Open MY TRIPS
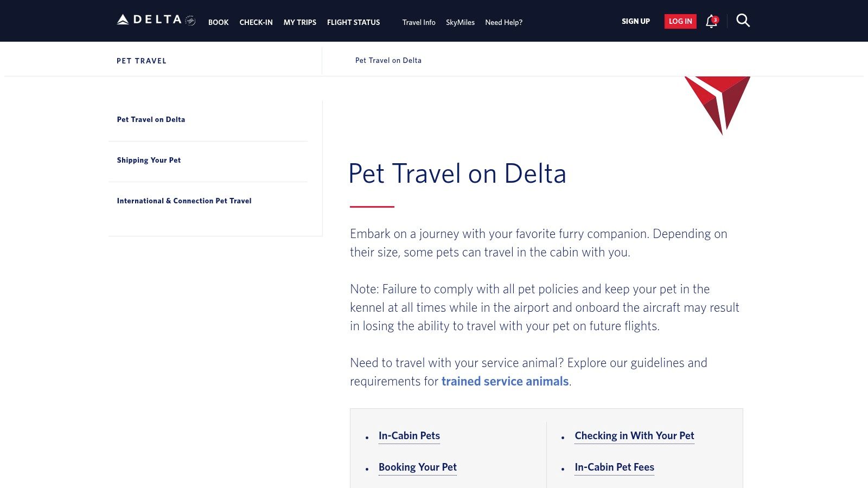Viewport: 868px width, 488px height. pyautogui.click(x=299, y=22)
